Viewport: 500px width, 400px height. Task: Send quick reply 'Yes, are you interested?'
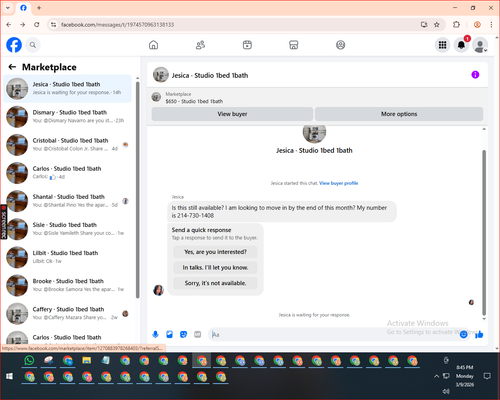pyautogui.click(x=215, y=252)
